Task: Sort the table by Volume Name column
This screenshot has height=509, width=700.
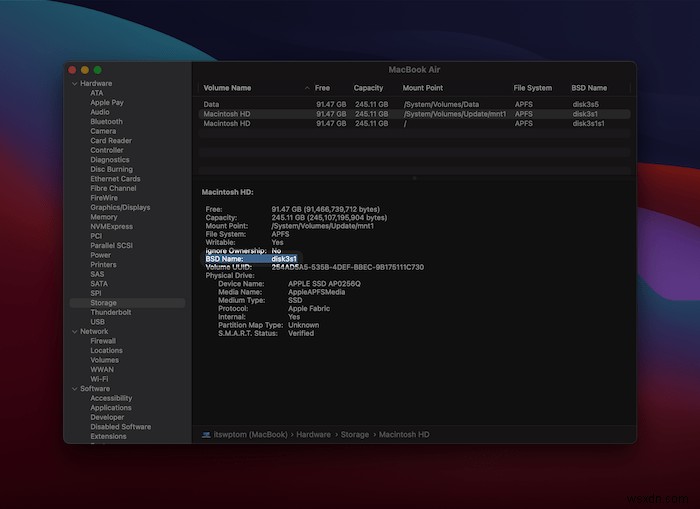Action: coord(227,88)
